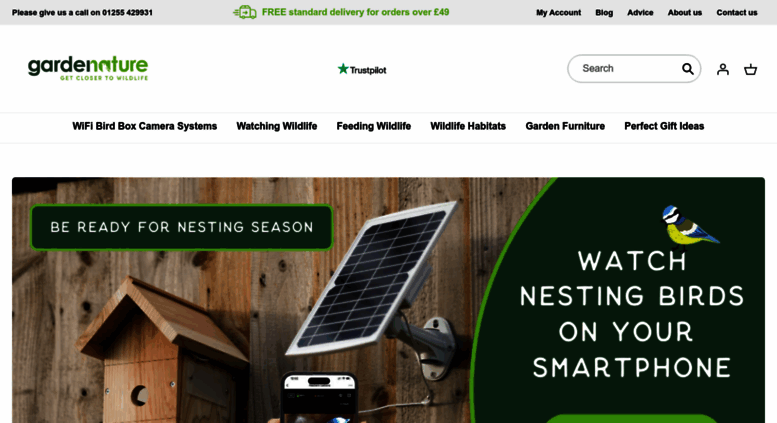The height and width of the screenshot is (423, 777).
Task: Open the shopping basket icon
Action: click(x=750, y=69)
